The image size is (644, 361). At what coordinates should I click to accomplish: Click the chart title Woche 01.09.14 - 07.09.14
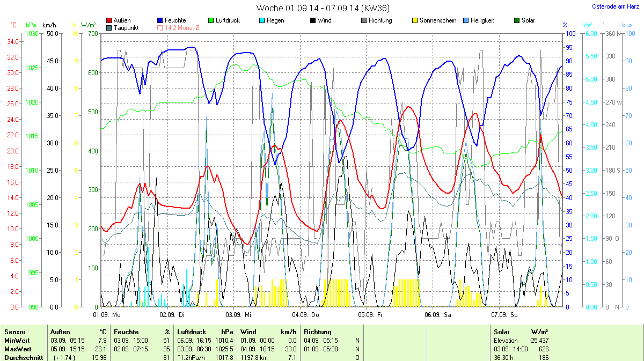click(x=323, y=8)
